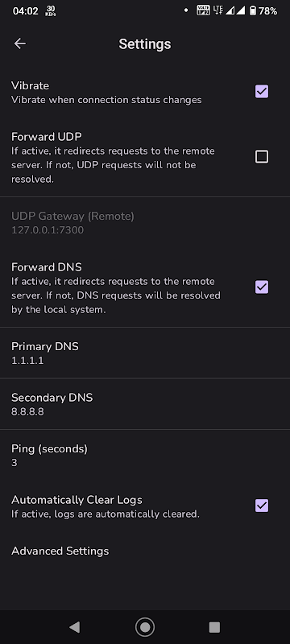This screenshot has height=644, width=290.
Task: Uncheck the Automatically Clear Logs checkbox
Action: tap(262, 506)
